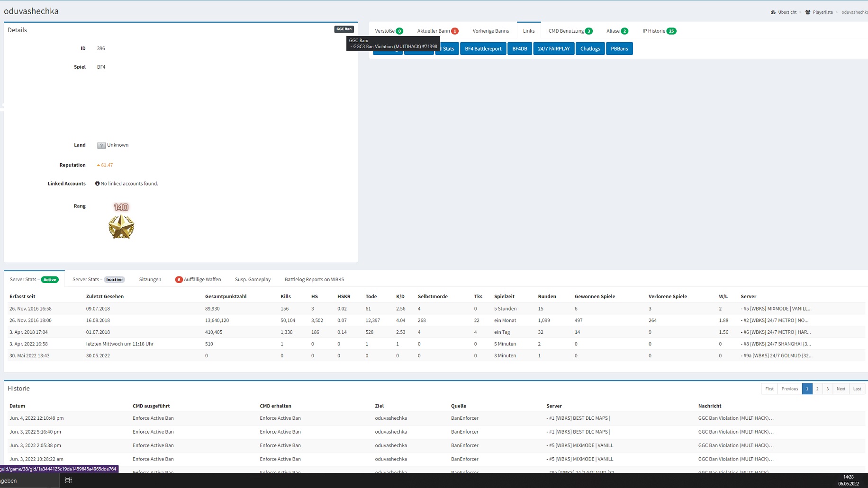Click the rank 140 gold star emblem

pyautogui.click(x=121, y=226)
